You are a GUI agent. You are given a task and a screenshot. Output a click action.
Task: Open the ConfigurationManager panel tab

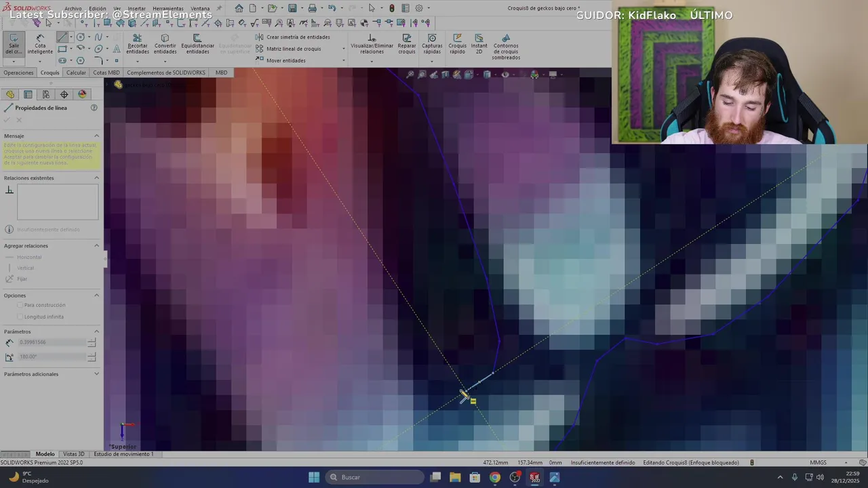pos(46,95)
